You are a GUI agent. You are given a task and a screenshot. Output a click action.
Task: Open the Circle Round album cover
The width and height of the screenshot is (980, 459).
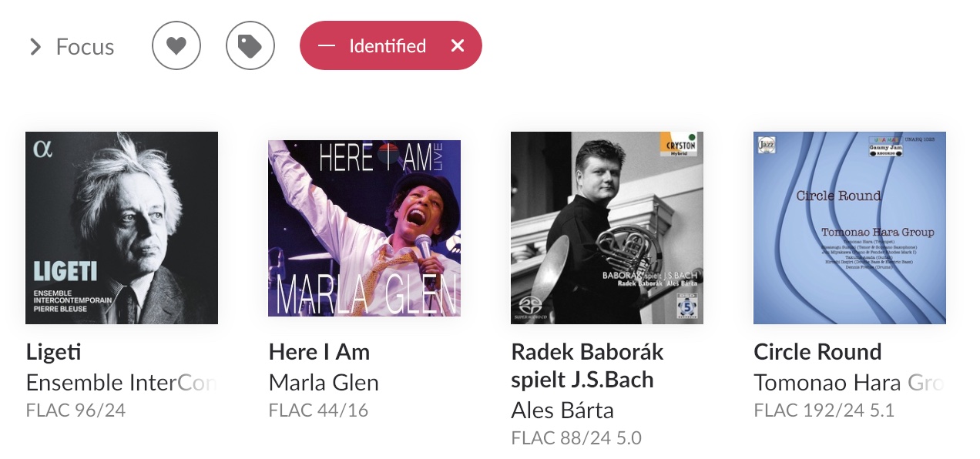pyautogui.click(x=850, y=228)
